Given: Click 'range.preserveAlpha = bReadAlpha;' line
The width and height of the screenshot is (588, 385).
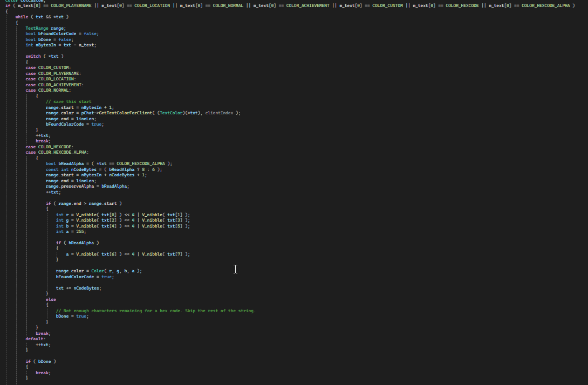Looking at the screenshot, I should click(87, 187).
